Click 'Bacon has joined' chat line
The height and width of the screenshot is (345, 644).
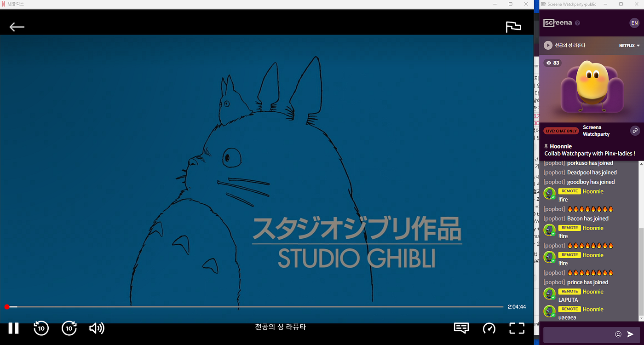point(588,218)
